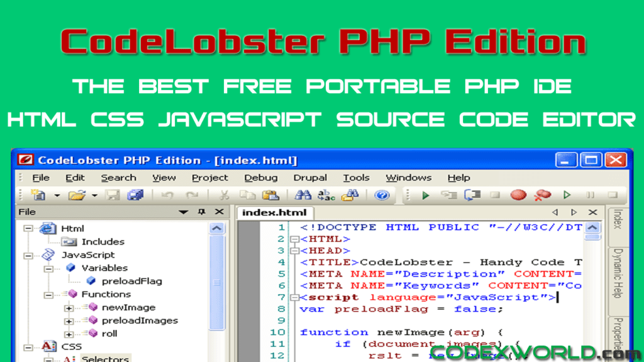Open Help using the question mark icon

[382, 195]
